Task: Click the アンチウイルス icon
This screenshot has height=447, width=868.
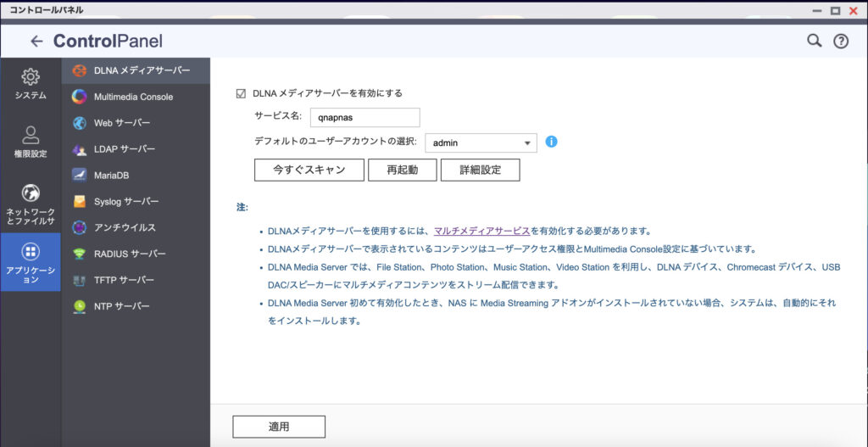Action: (x=80, y=227)
